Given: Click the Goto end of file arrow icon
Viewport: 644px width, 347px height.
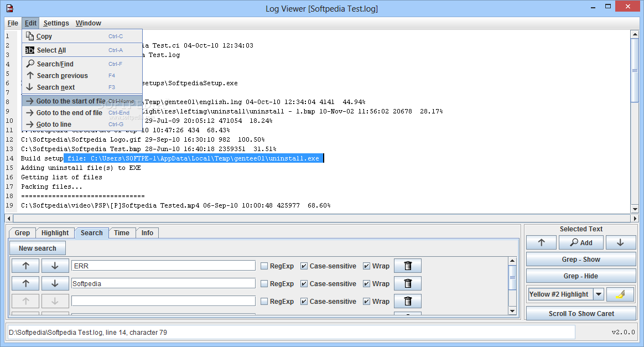Looking at the screenshot, I should click(x=29, y=112).
